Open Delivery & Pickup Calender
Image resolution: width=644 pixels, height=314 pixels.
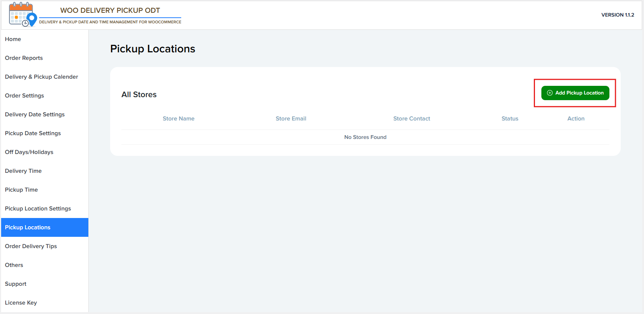(x=42, y=77)
